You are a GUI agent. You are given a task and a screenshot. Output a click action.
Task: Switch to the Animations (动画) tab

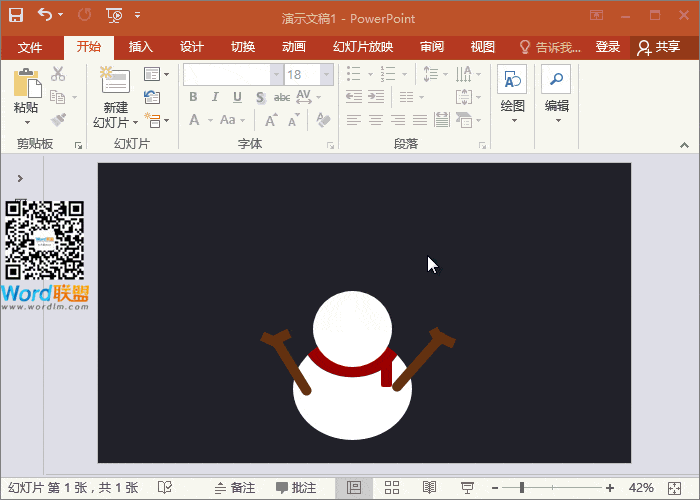293,47
